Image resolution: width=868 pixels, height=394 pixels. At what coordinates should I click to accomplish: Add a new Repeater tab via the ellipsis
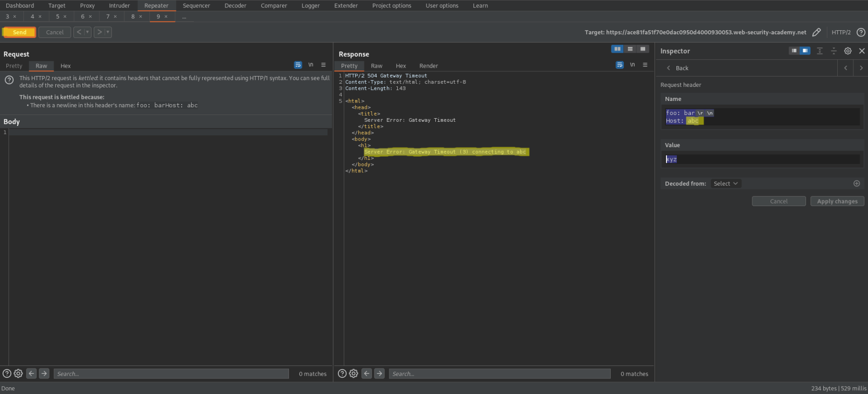point(184,17)
